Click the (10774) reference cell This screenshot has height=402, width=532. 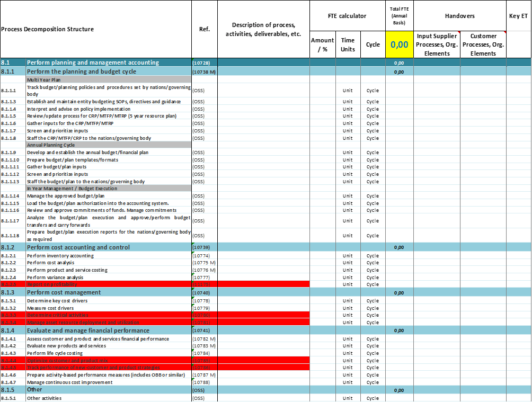pyautogui.click(x=205, y=256)
